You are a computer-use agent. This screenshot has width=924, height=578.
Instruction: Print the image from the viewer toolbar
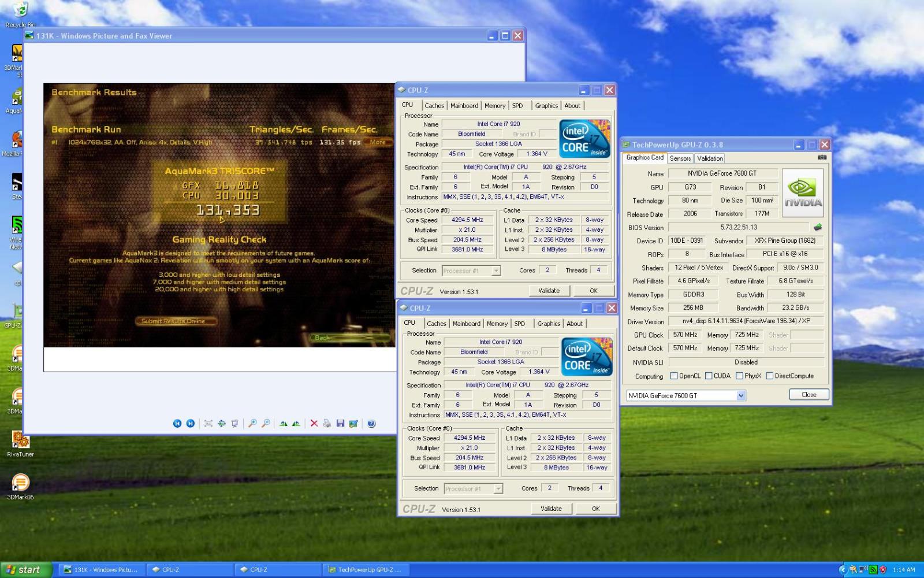click(x=327, y=424)
